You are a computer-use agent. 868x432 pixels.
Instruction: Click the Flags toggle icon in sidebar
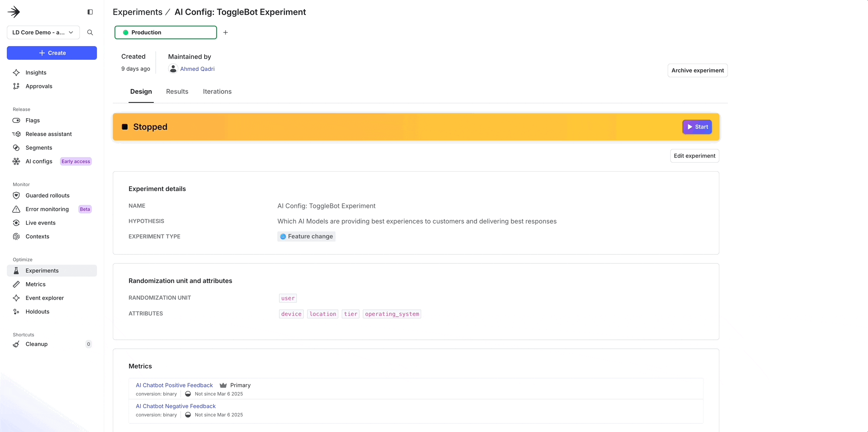tap(16, 120)
